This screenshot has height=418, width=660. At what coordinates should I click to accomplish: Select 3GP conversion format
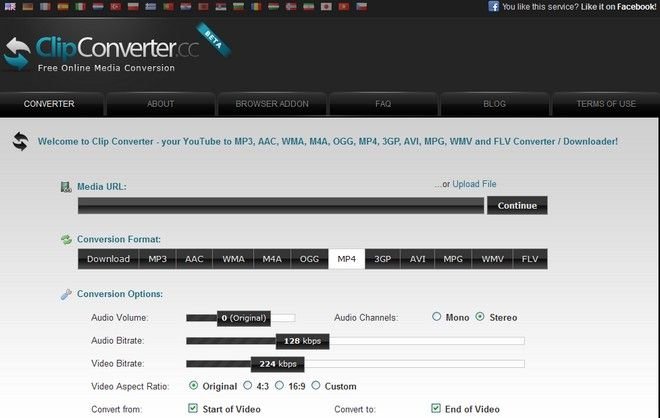(x=383, y=259)
